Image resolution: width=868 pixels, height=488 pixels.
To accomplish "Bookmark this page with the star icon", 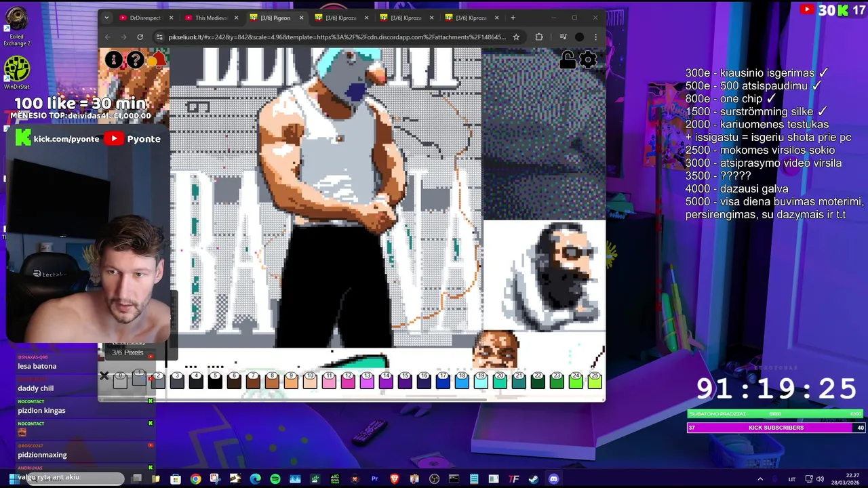I will (x=516, y=37).
